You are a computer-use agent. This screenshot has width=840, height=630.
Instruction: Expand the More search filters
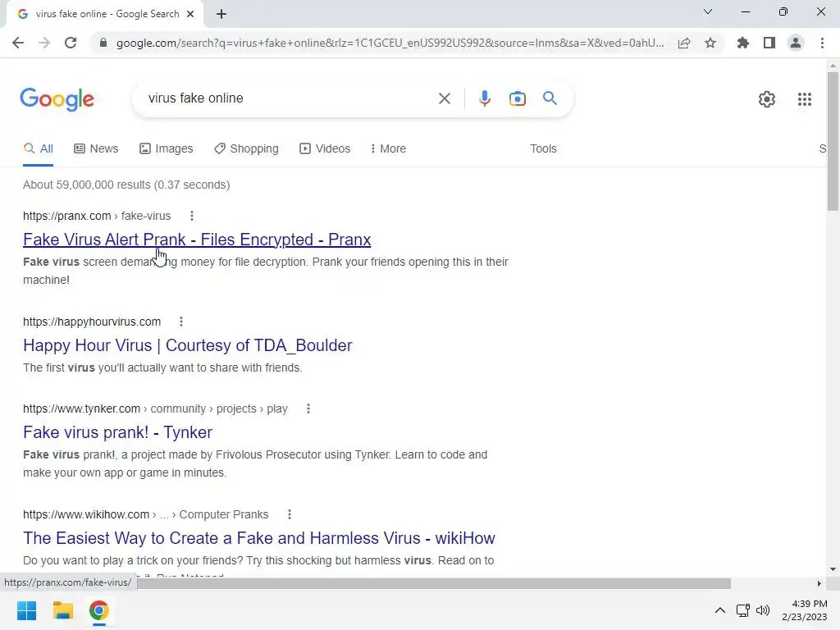pyautogui.click(x=388, y=149)
